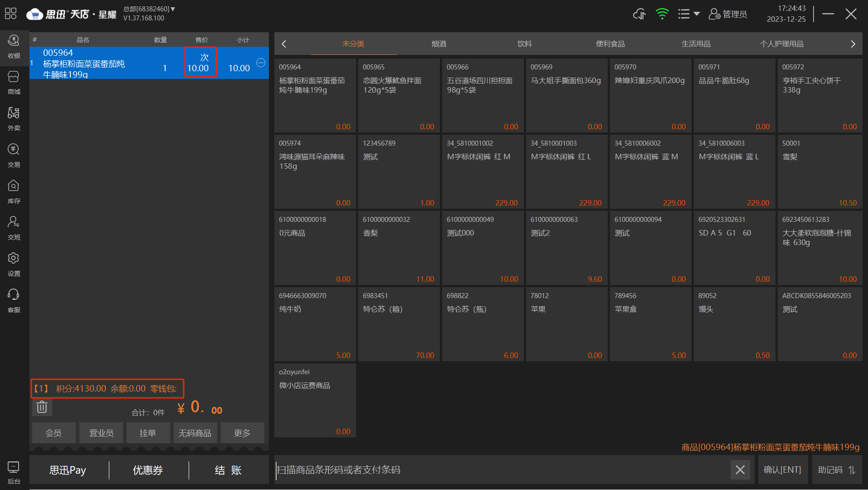Click the 思迅Pay payment button

pos(68,470)
